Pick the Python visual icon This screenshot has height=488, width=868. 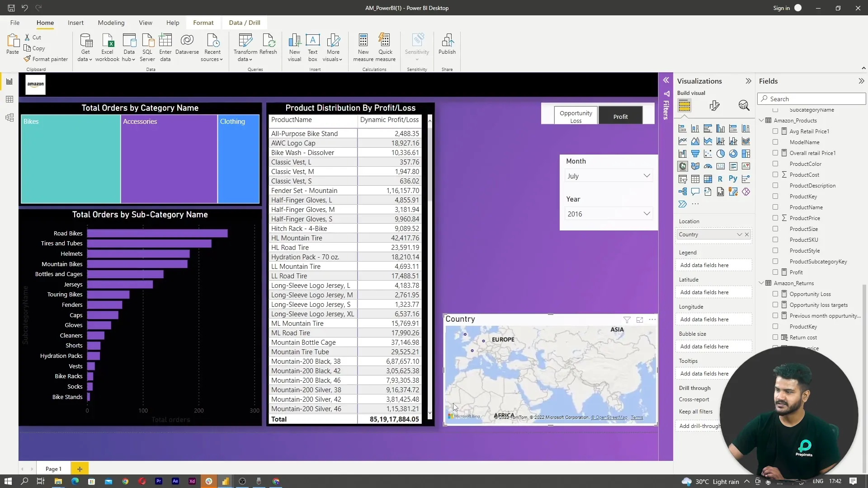(733, 179)
